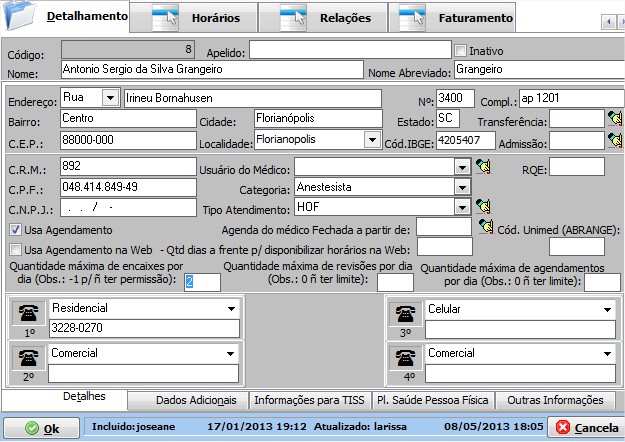Open the lookup icon beside Admissão field
625x442 pixels.
click(x=614, y=141)
